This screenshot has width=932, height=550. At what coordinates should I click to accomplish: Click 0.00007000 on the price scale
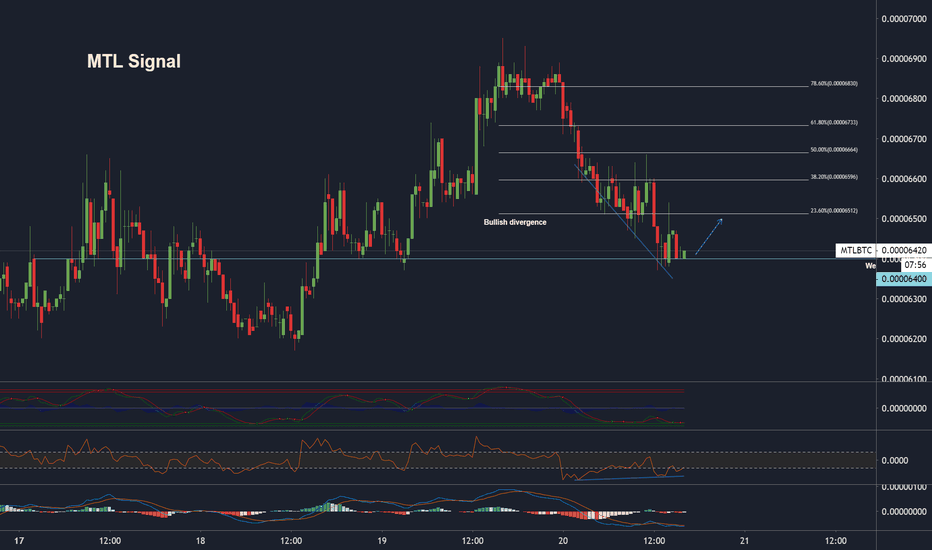click(903, 19)
